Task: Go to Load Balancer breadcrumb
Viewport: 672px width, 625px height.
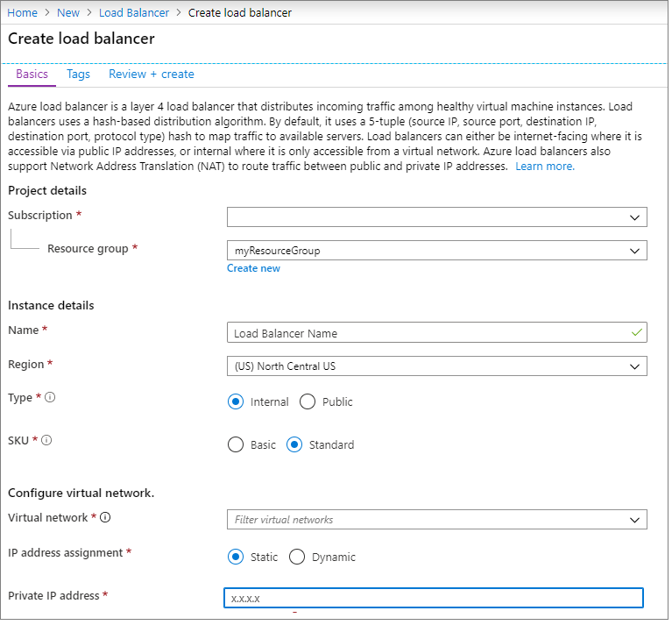Action: point(134,13)
